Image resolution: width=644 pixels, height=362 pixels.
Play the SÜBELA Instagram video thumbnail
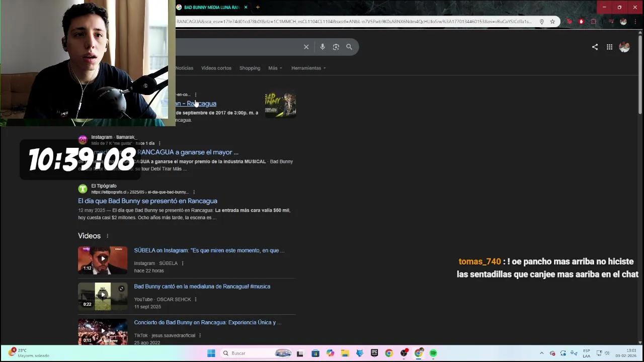point(103,260)
